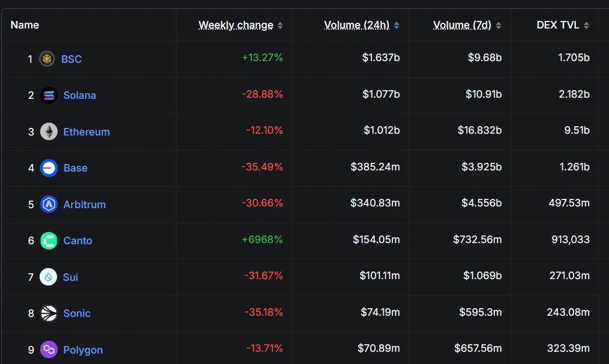The height and width of the screenshot is (364, 609).
Task: Open the Sonic chain link
Action: coord(77,313)
